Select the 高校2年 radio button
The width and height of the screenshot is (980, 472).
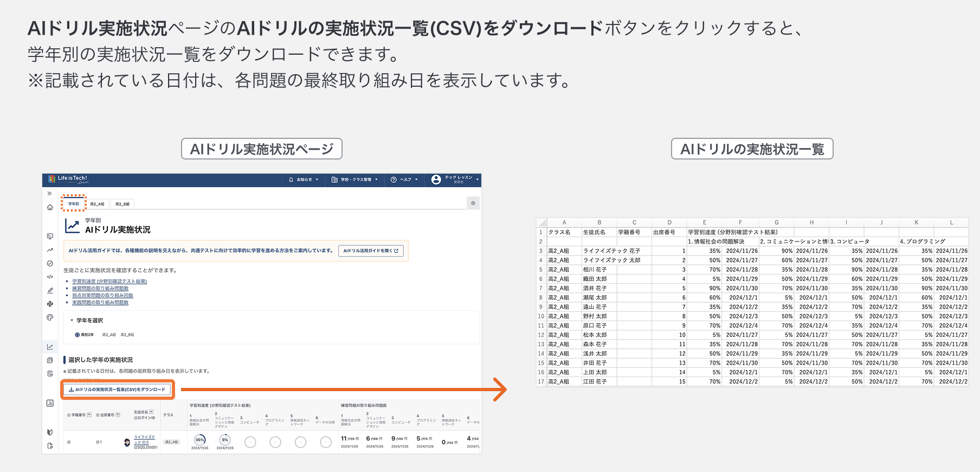click(78, 335)
